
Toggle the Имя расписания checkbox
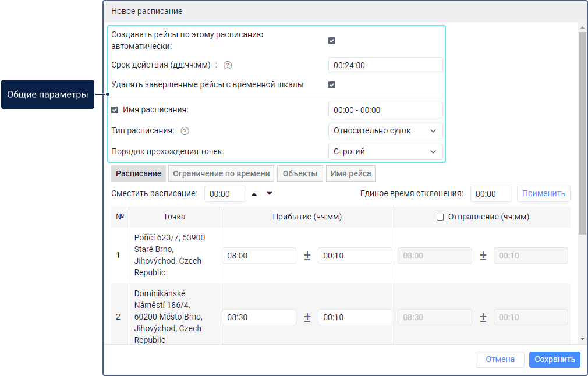coord(115,110)
